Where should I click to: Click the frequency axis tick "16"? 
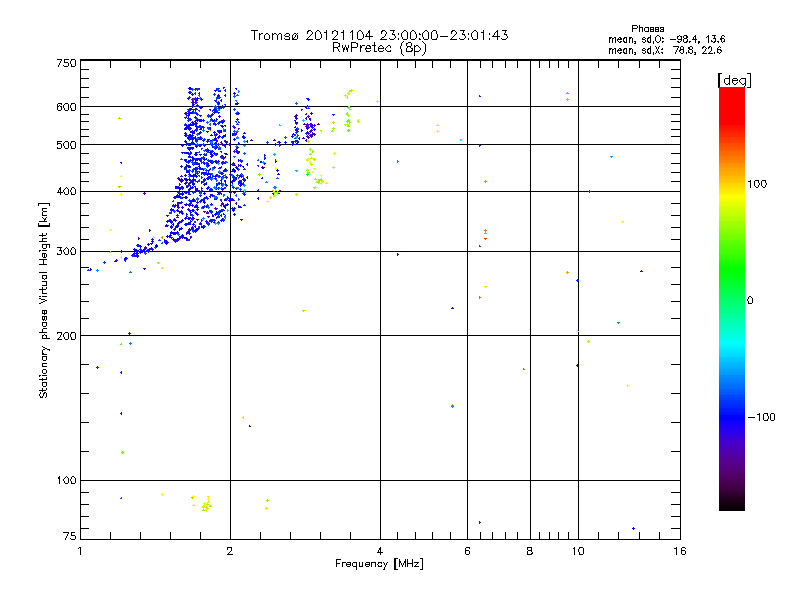(x=680, y=551)
